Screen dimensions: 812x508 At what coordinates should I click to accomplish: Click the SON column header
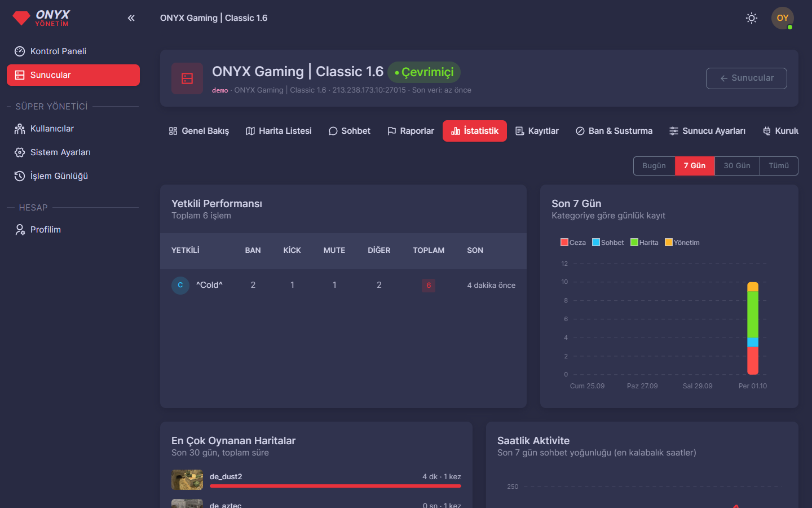pyautogui.click(x=475, y=251)
